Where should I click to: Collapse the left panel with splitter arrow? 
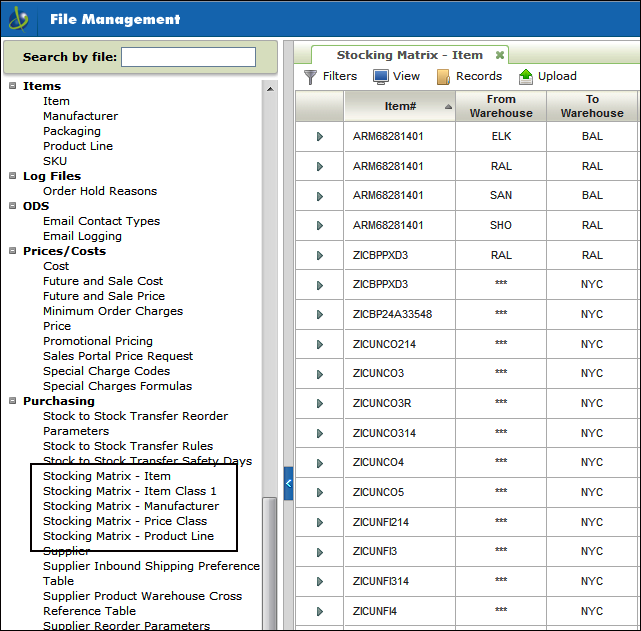(x=288, y=483)
